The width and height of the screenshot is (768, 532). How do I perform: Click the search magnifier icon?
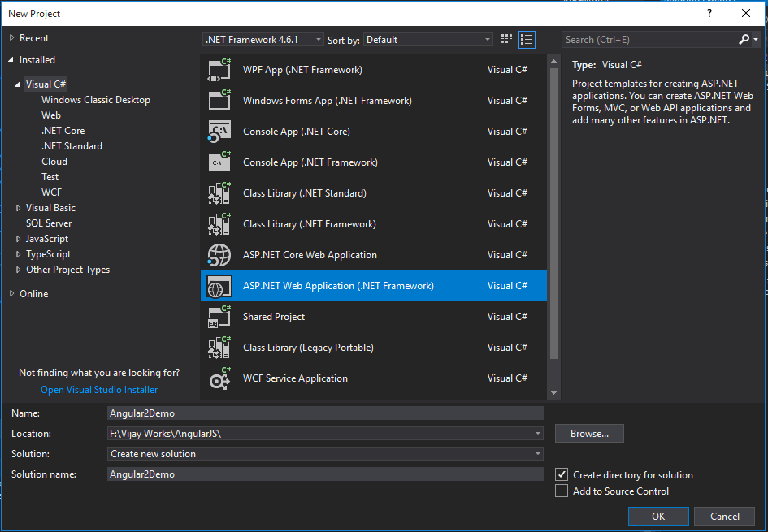point(744,39)
